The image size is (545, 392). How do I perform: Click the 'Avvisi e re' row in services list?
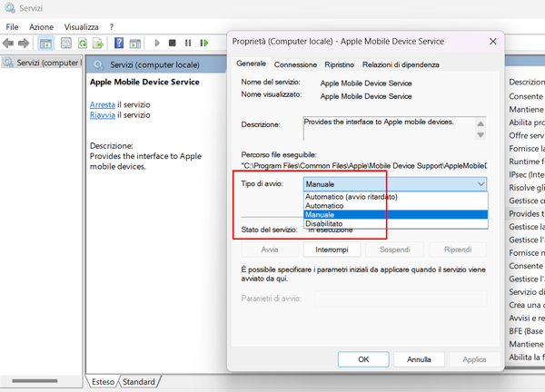526,318
